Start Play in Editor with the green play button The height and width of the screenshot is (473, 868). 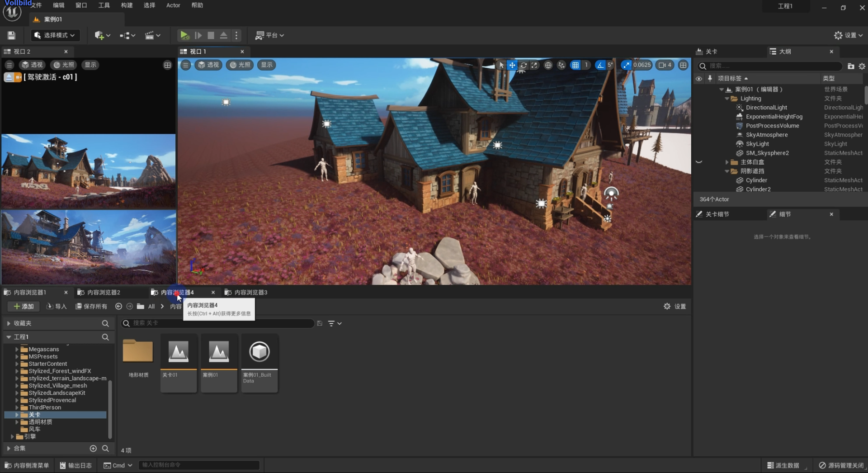(184, 35)
